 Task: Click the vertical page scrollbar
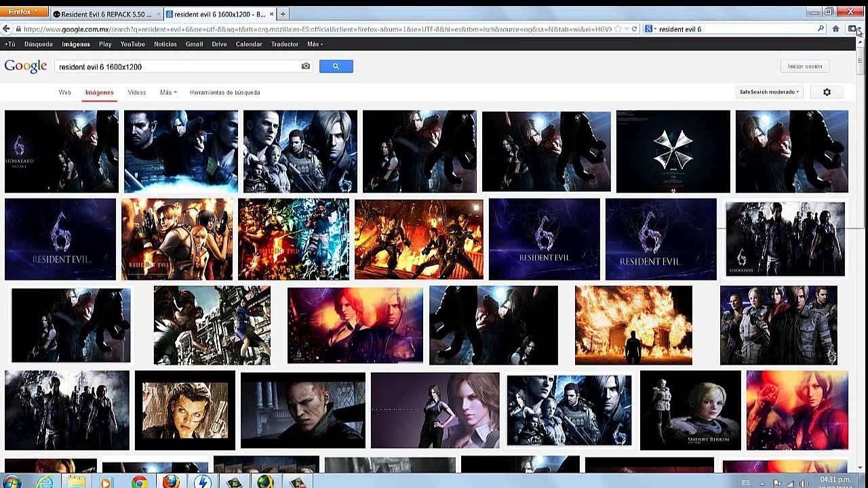coord(860,61)
